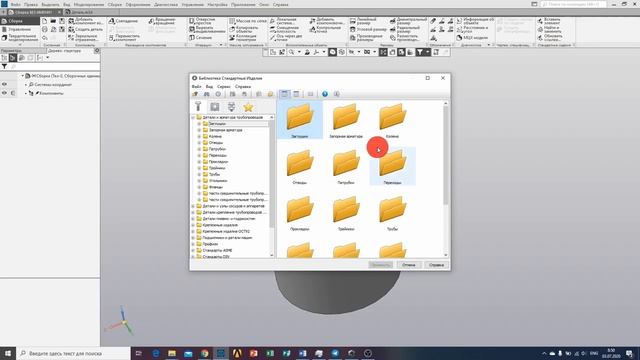The width and height of the screenshot is (640, 360).
Task: Click the filter icon in the model tree panel
Action: [x=4, y=67]
